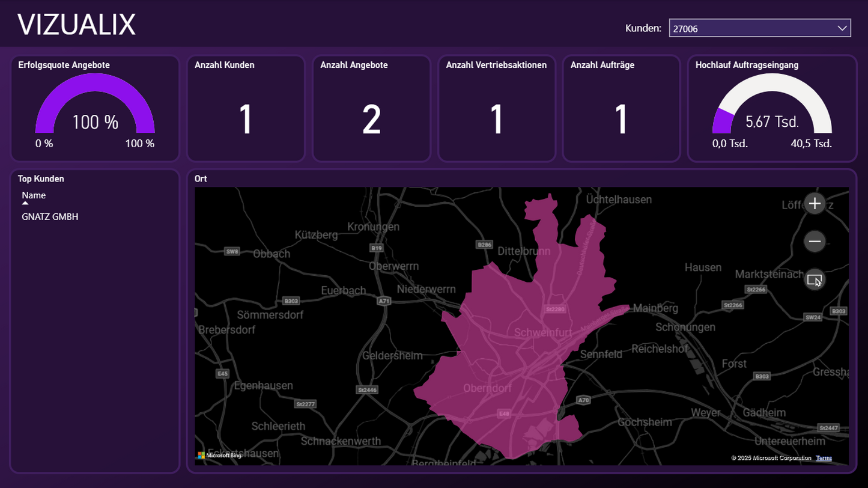Select the Anzahl Angebote card value
This screenshot has width=868, height=488.
(x=371, y=120)
